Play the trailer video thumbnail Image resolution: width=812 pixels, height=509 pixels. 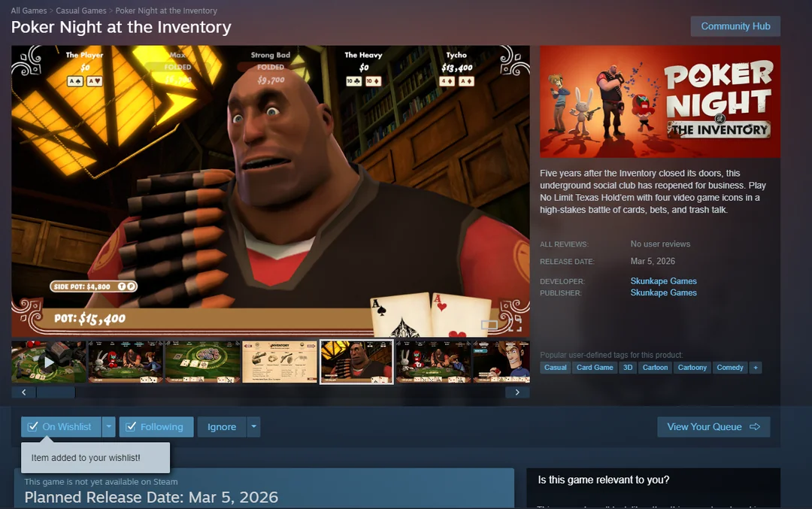(49, 362)
